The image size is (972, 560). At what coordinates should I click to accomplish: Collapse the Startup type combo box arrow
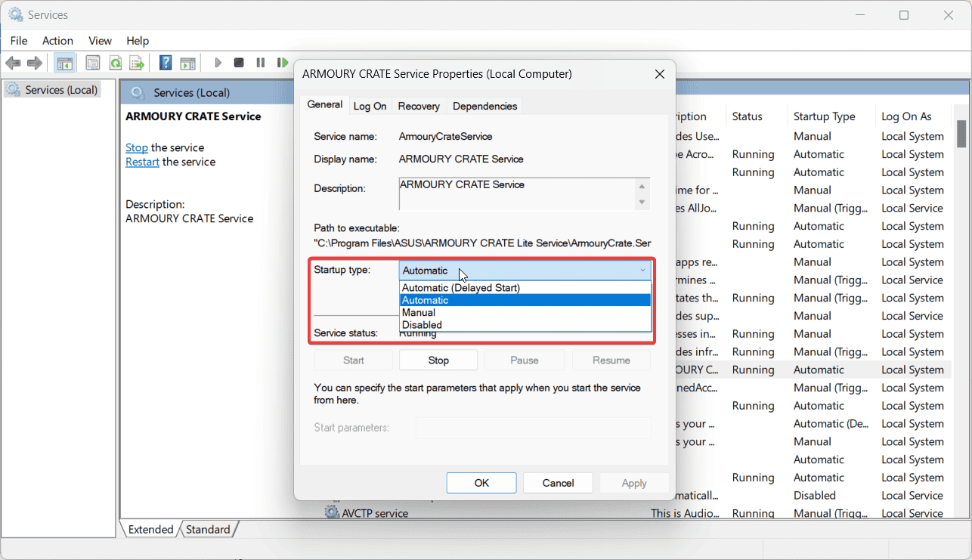point(642,271)
